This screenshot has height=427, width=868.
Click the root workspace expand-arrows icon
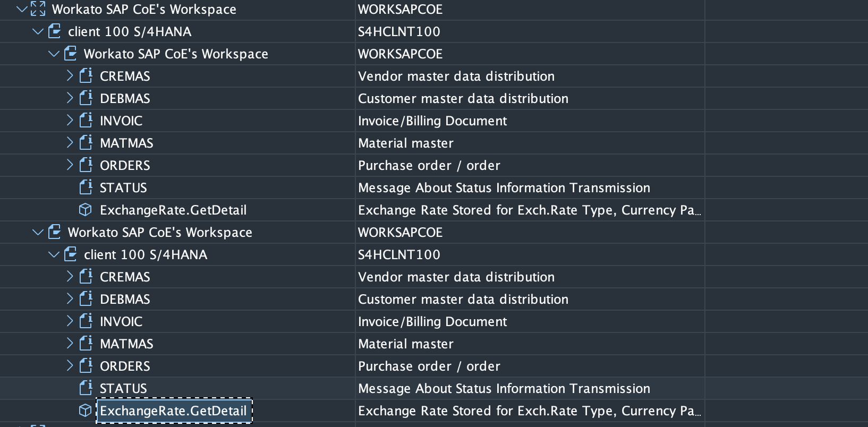pos(38,9)
